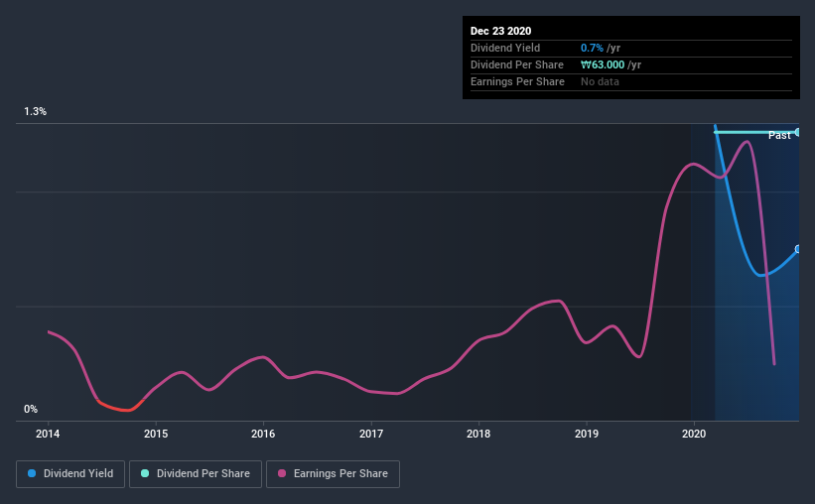Click the blue Dividend Yield legend dot
The height and width of the screenshot is (504, 815).
32,473
